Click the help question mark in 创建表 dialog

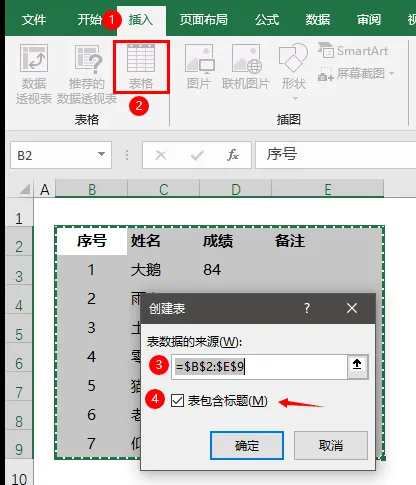point(307,308)
